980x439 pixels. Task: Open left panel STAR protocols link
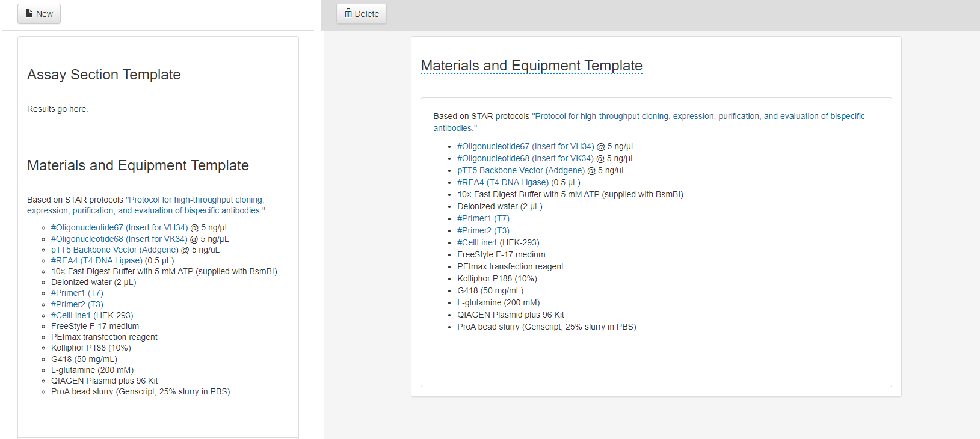(x=195, y=200)
